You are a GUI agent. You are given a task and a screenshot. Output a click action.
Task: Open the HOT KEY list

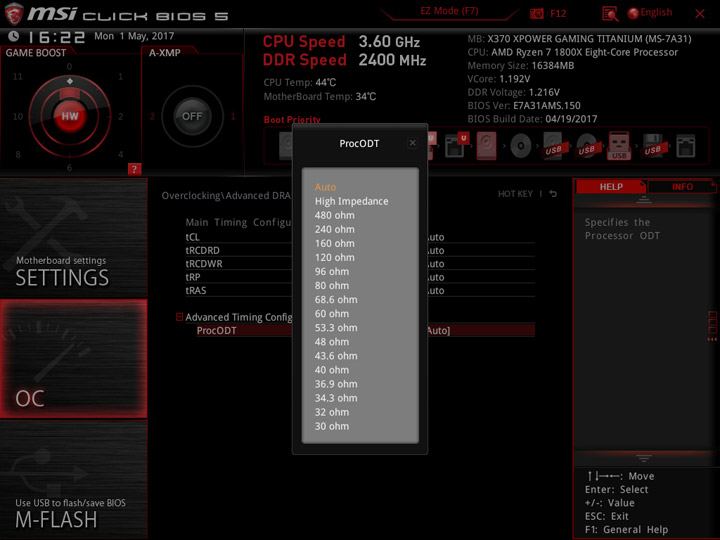point(515,194)
